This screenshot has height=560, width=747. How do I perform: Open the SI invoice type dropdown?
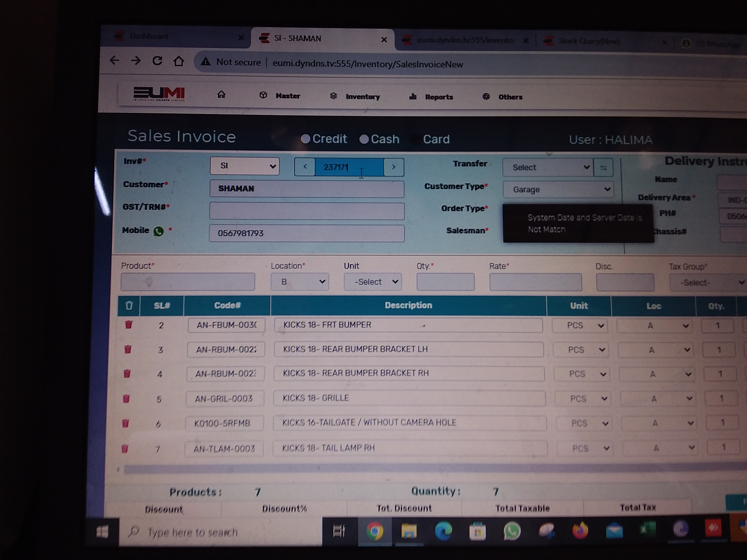(244, 166)
